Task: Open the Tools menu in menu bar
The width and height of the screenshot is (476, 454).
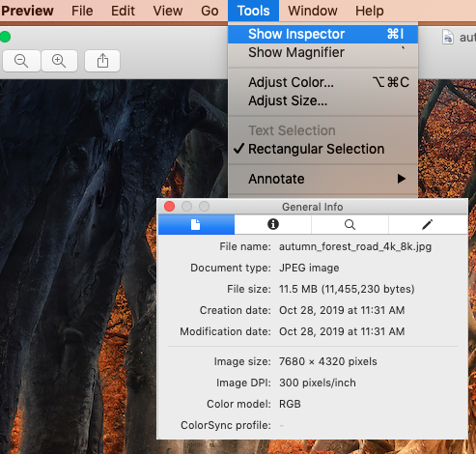Action: click(253, 11)
